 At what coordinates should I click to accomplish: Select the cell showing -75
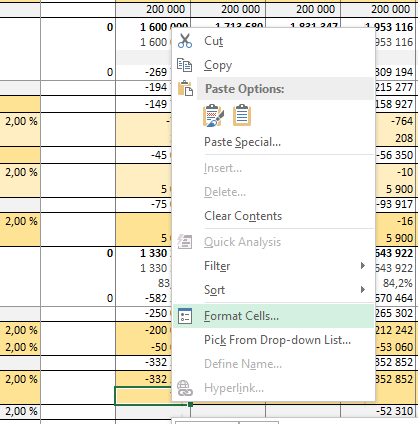pyautogui.click(x=144, y=204)
